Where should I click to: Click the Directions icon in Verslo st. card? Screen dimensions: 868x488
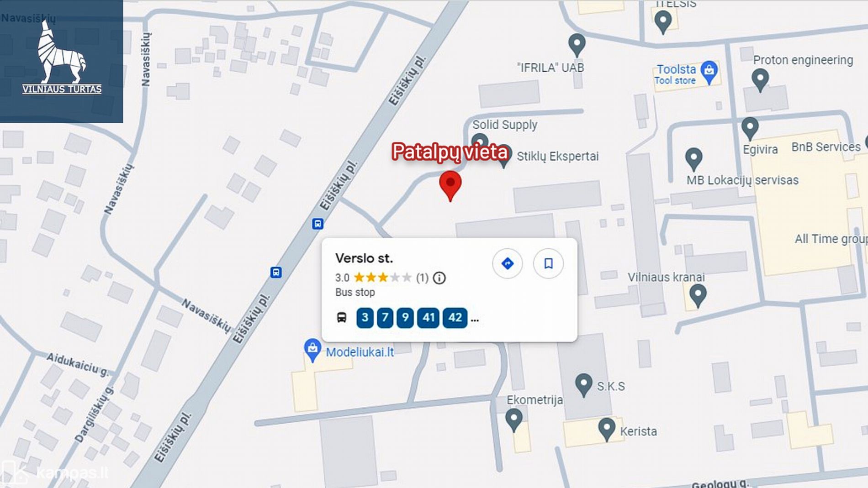pos(507,263)
